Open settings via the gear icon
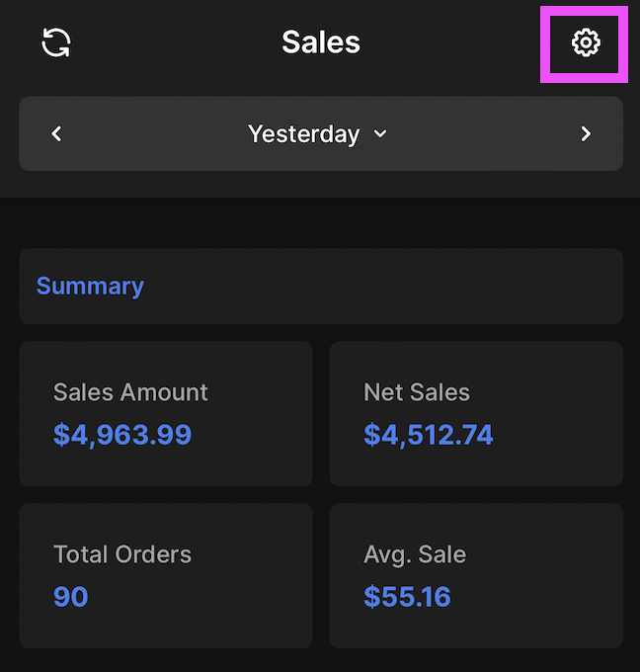The height and width of the screenshot is (672, 640). coord(585,42)
